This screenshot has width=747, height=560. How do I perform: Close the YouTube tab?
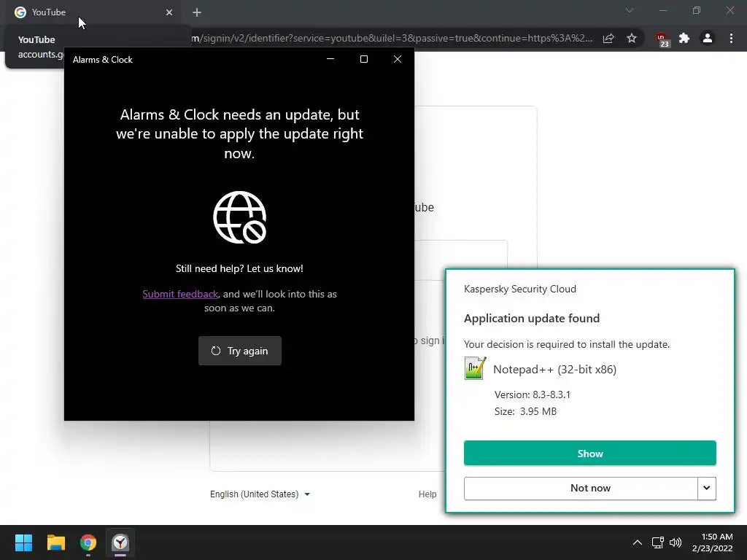tap(169, 12)
